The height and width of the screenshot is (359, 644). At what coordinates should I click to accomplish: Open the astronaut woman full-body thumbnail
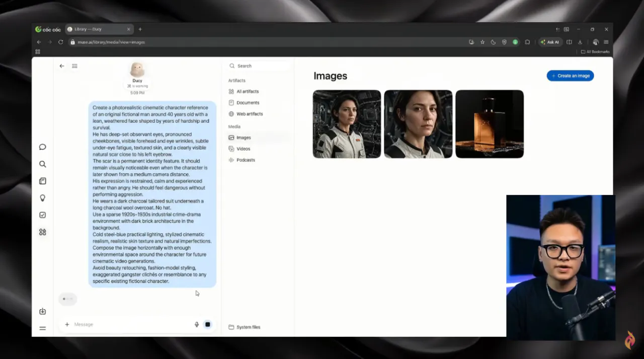pyautogui.click(x=347, y=124)
